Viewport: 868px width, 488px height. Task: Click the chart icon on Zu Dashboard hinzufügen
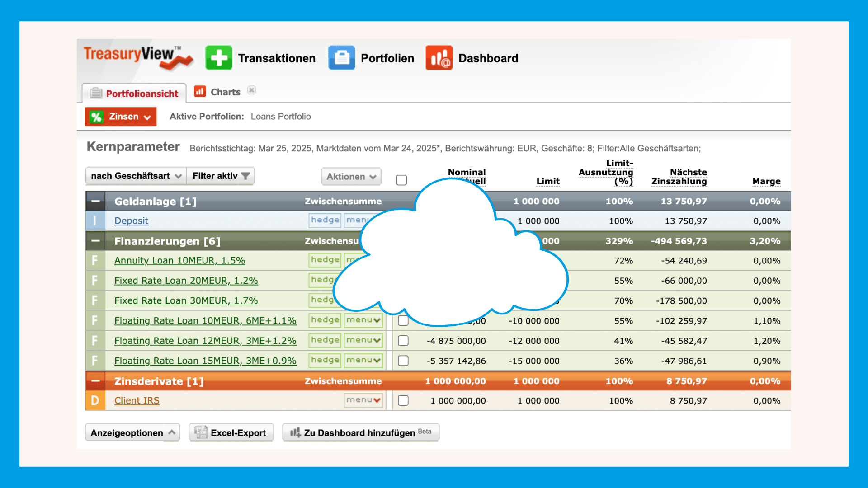click(x=296, y=432)
